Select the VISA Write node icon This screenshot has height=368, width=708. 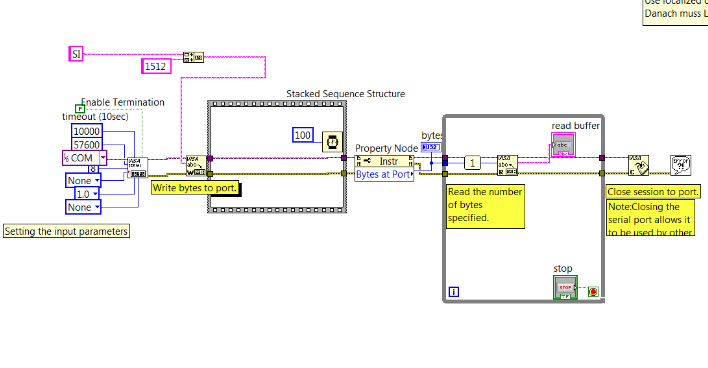coord(196,166)
